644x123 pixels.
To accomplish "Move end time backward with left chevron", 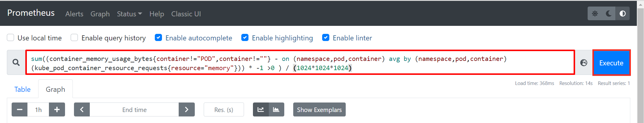I will tap(82, 110).
